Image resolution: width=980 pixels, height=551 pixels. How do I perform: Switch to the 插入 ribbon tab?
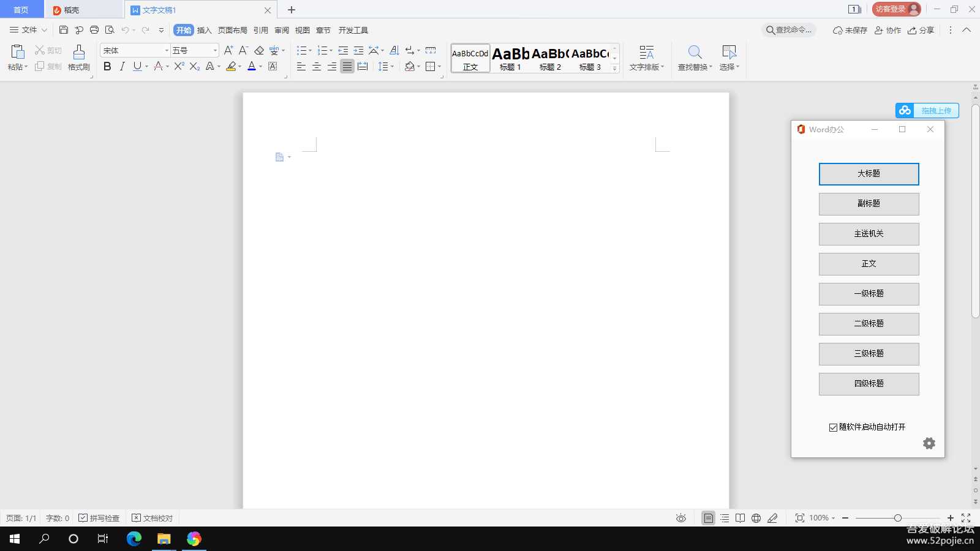[204, 30]
